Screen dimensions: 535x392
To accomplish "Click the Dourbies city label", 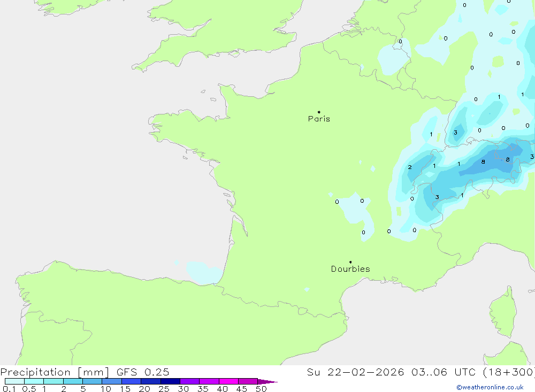I will coord(350,269).
